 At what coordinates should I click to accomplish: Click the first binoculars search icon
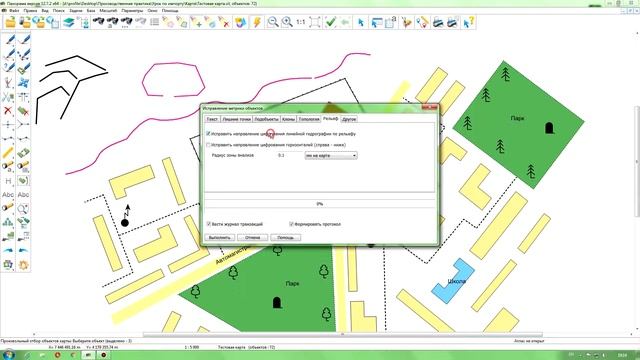point(98,22)
